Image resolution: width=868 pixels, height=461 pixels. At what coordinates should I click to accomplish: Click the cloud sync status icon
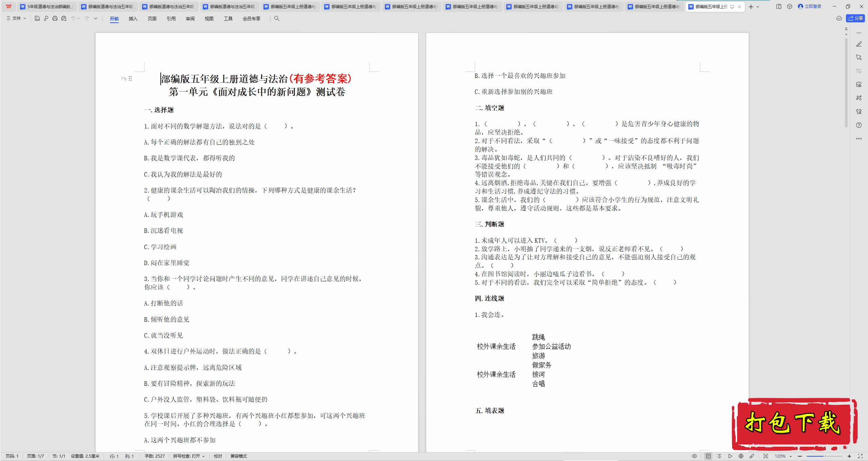(x=839, y=18)
